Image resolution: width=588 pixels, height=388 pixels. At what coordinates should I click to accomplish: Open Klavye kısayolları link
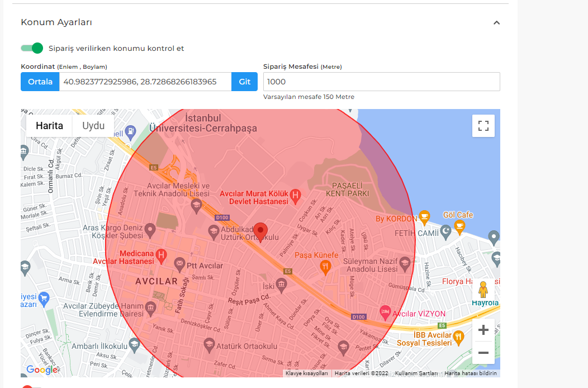pos(307,373)
